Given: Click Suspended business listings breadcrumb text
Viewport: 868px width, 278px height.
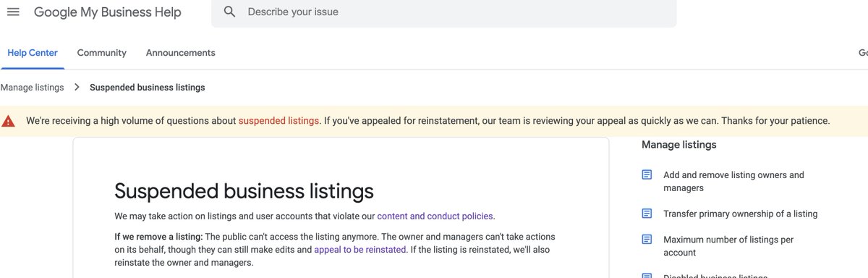Looking at the screenshot, I should [148, 88].
